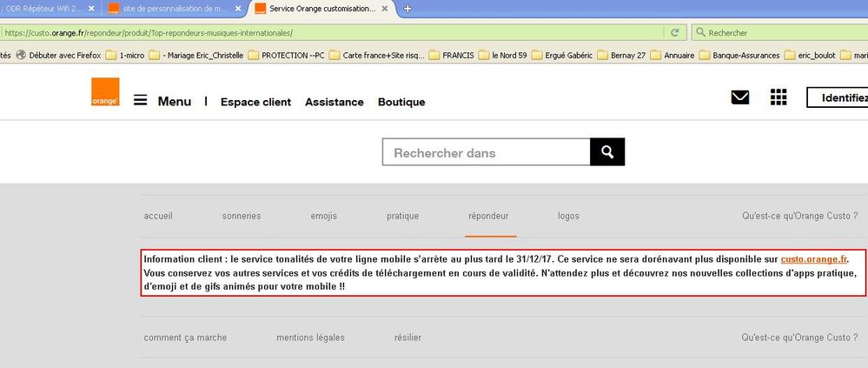The image size is (868, 368).
Task: Close the site de personnalisation tab
Action: (238, 9)
